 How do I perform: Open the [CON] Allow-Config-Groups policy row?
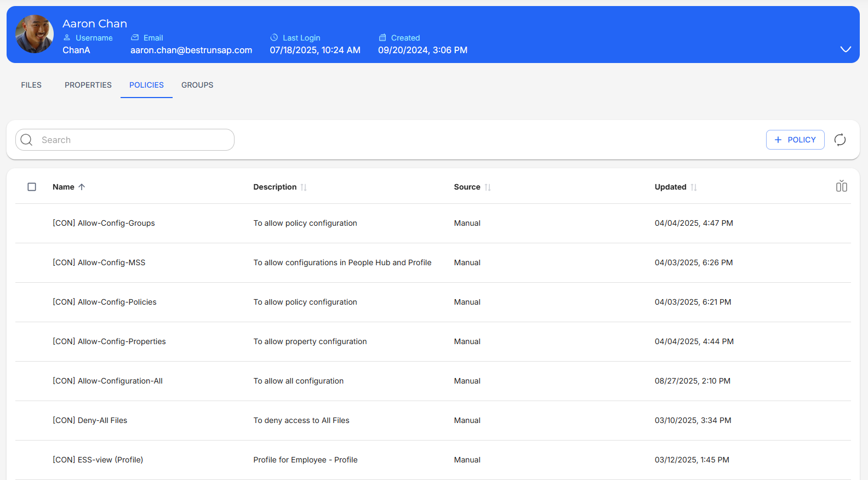click(104, 223)
